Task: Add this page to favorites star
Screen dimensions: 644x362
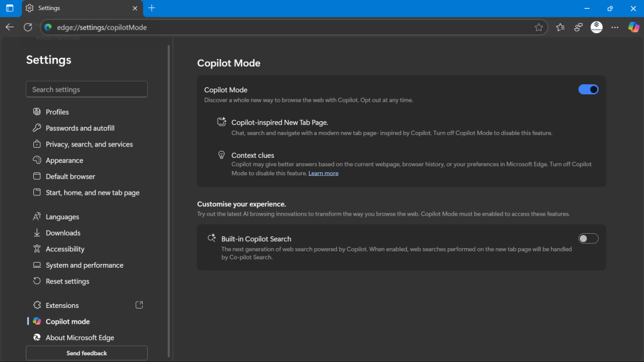Action: point(539,28)
